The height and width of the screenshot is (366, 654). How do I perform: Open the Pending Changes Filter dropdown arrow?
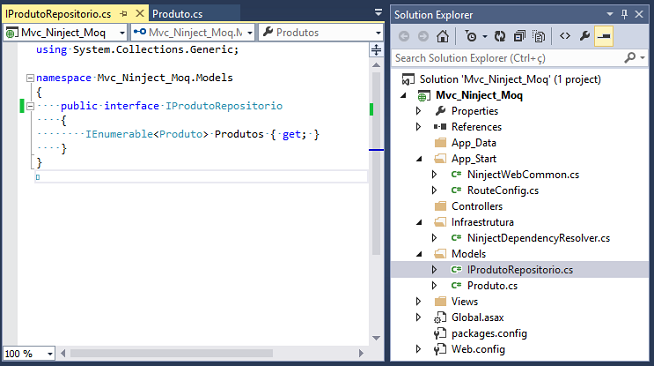click(x=485, y=37)
